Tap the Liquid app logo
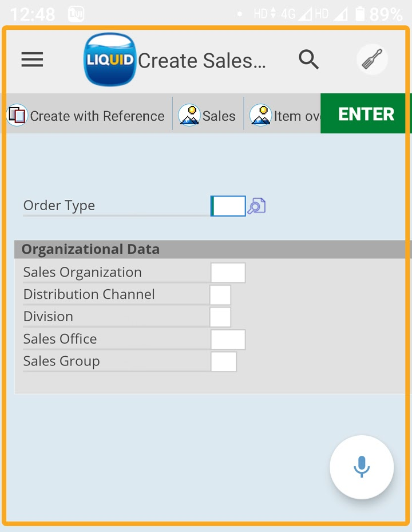The image size is (412, 532). (x=109, y=60)
